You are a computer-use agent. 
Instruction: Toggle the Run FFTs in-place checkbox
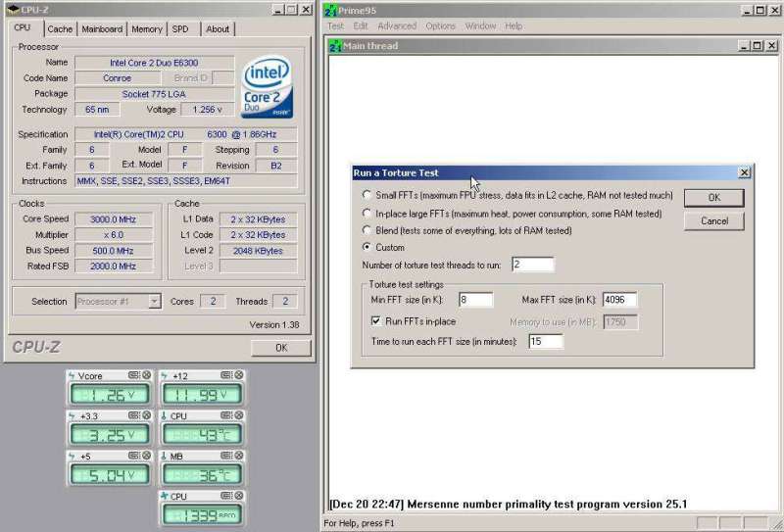376,321
